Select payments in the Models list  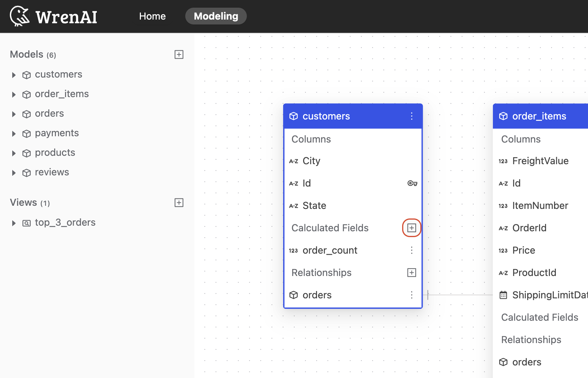pyautogui.click(x=57, y=133)
